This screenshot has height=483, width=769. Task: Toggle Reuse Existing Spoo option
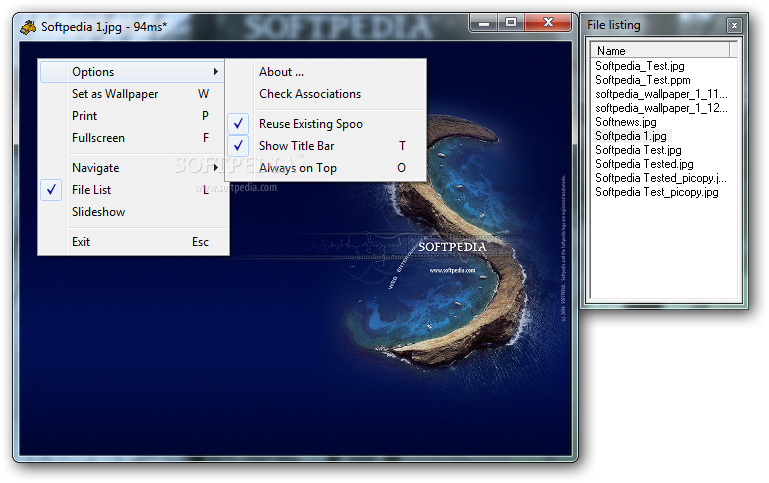(x=326, y=124)
